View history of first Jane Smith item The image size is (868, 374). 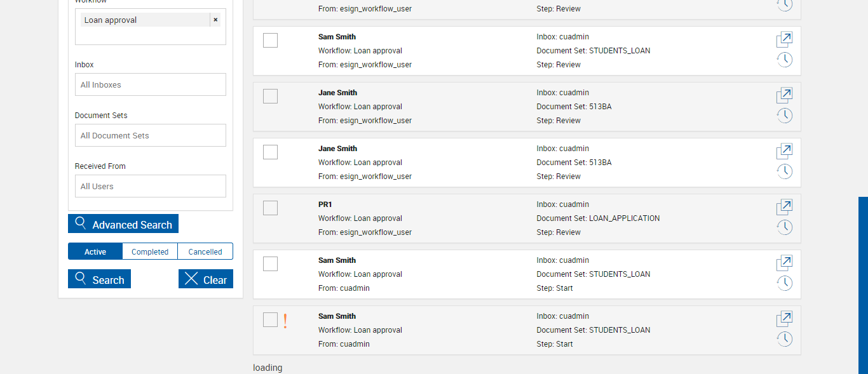tap(785, 115)
